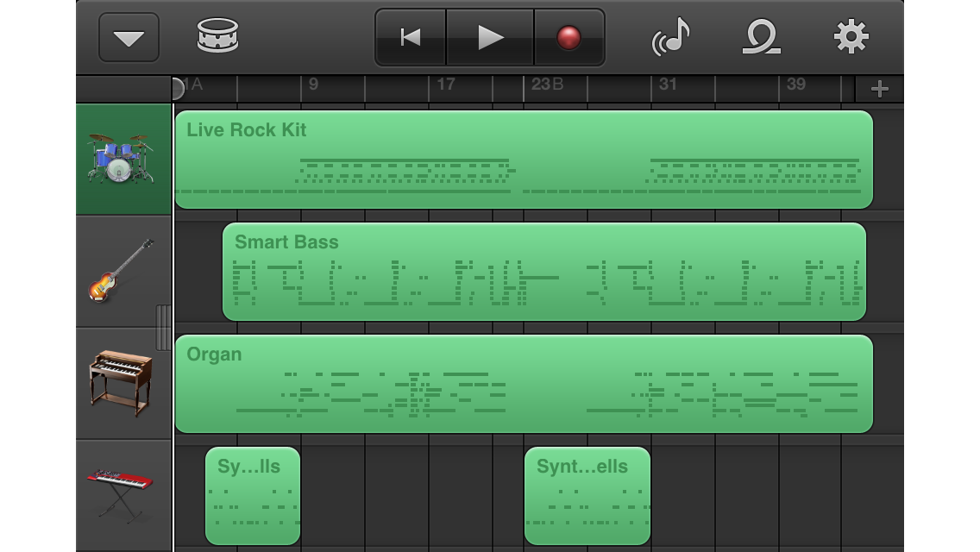Screen dimensions: 980x552
Task: Select the Organ track icon
Action: 123,383
